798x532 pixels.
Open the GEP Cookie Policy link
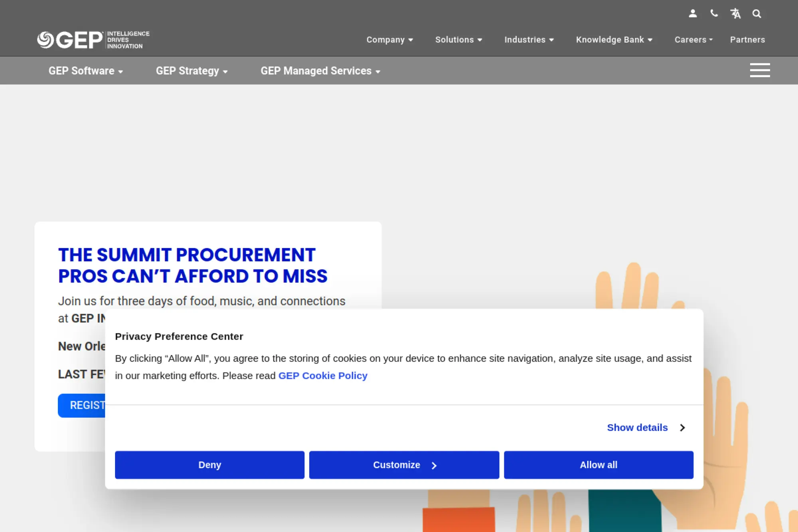pos(322,376)
